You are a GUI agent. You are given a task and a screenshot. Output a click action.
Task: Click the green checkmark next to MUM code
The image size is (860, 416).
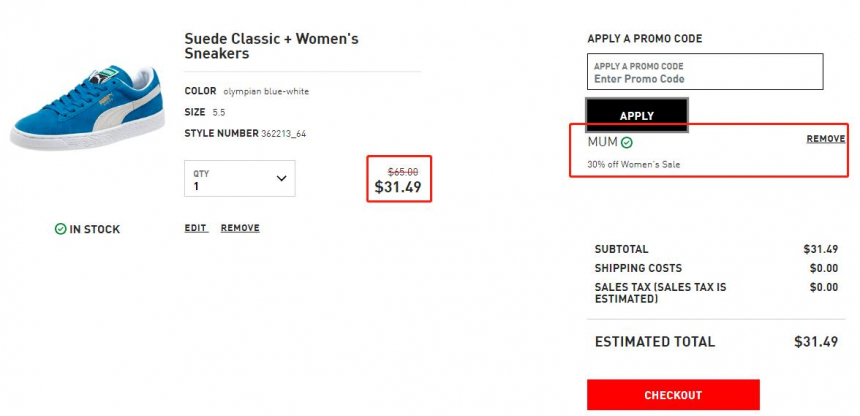[626, 143]
